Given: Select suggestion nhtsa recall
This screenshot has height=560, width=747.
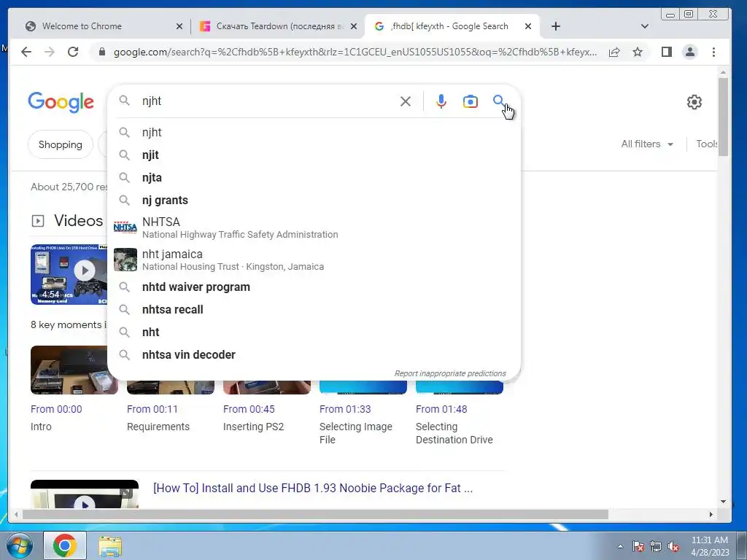Looking at the screenshot, I should coord(314,309).
